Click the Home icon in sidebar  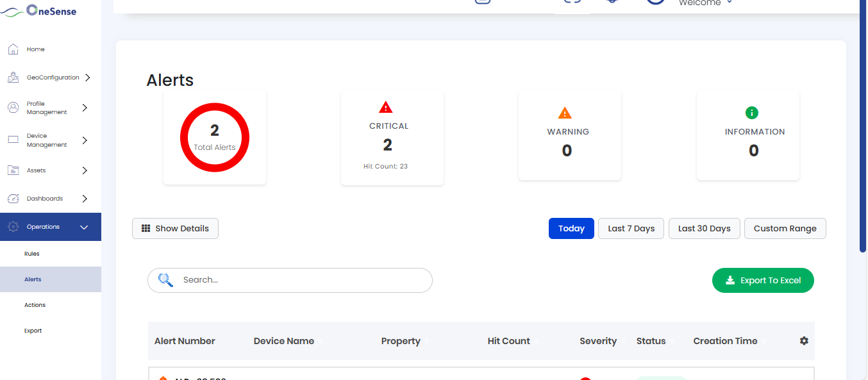[13, 49]
